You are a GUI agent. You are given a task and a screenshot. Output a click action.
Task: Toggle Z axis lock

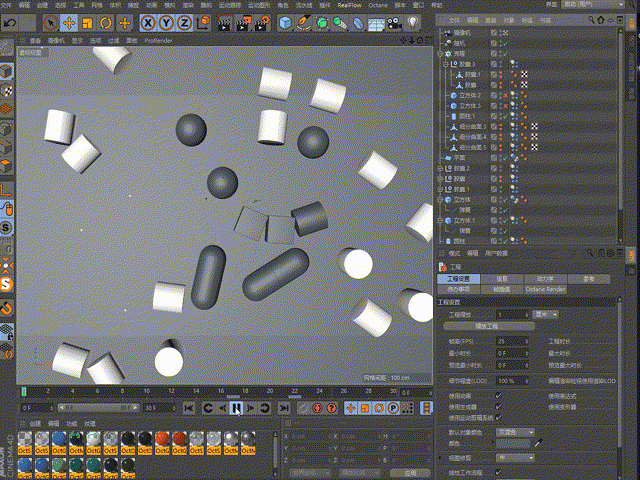(184, 23)
